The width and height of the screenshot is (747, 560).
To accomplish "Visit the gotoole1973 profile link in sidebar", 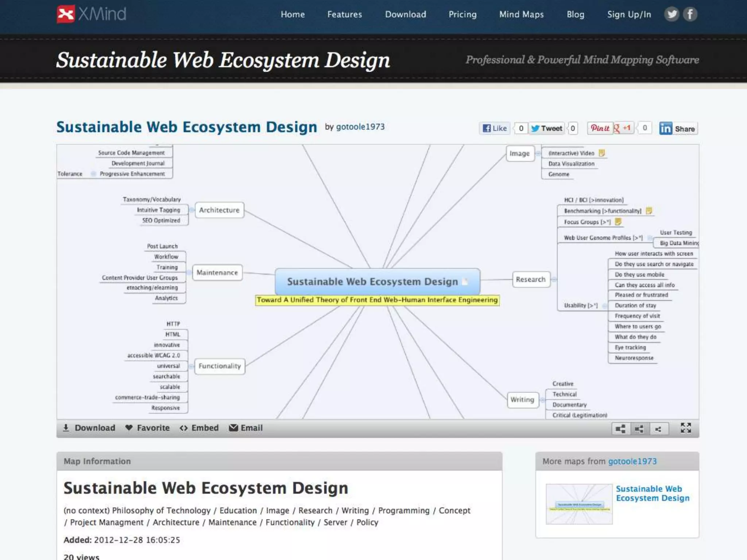I will point(632,462).
